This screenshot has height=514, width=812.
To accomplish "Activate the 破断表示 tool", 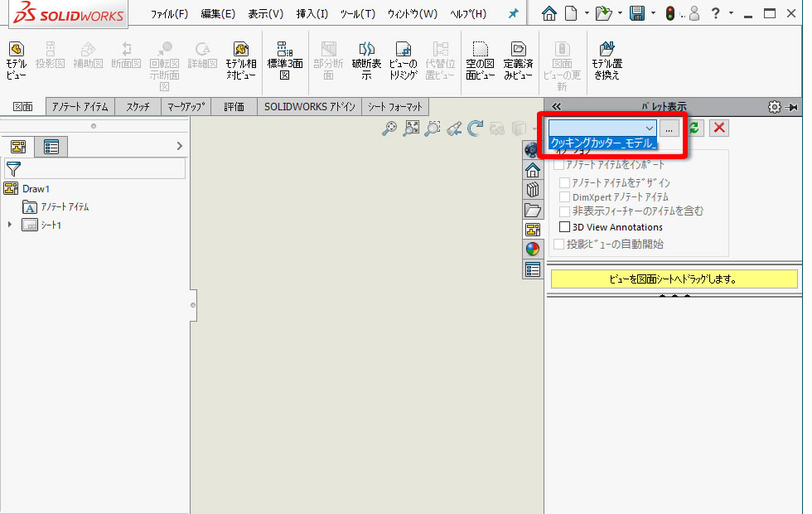I will pyautogui.click(x=366, y=61).
